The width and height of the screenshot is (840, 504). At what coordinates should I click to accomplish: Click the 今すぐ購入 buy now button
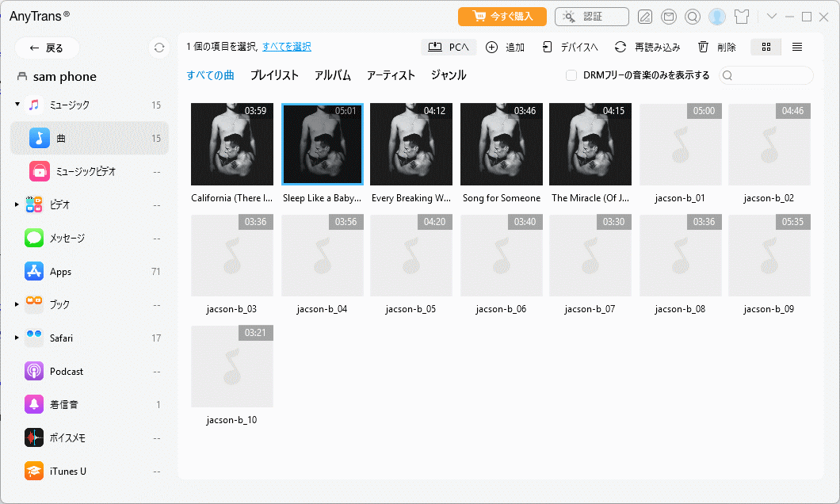[x=502, y=17]
